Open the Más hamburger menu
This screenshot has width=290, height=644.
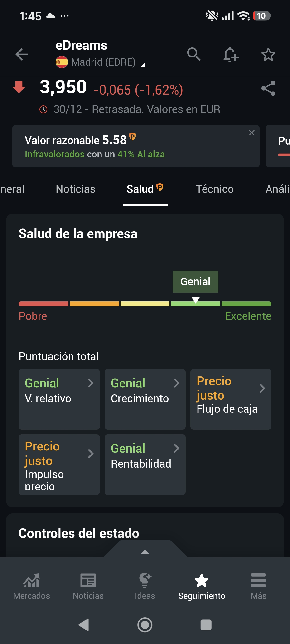click(258, 586)
